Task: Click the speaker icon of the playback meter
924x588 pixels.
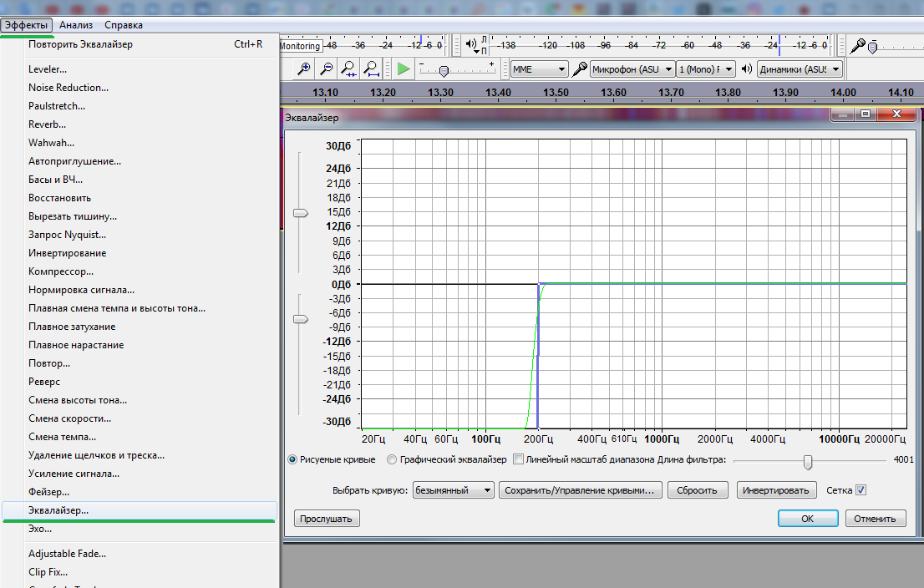Action: [x=471, y=44]
